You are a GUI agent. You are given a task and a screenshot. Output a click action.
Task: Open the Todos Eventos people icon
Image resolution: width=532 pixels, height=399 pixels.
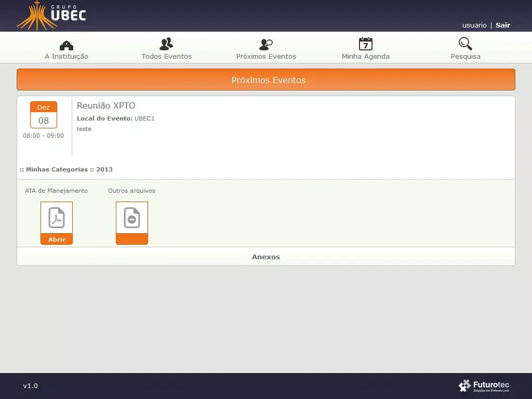coord(166,44)
